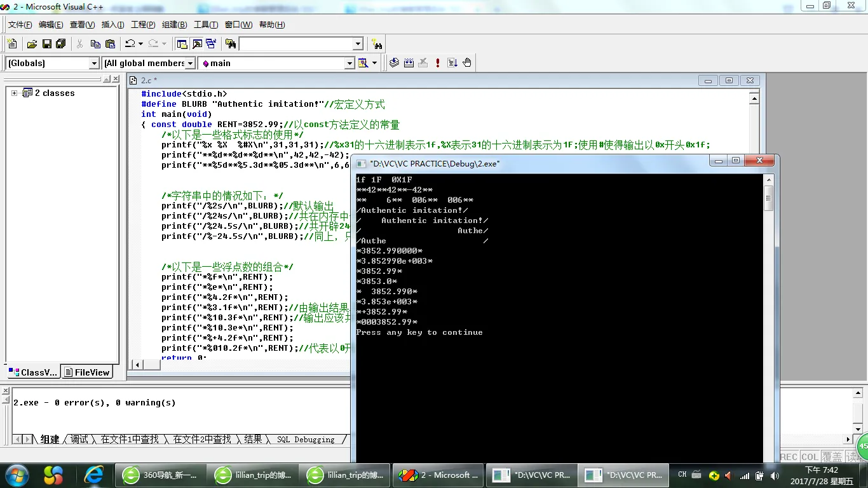Viewport: 868px width, 488px height.
Task: Open the main function dropdown
Action: [x=349, y=63]
